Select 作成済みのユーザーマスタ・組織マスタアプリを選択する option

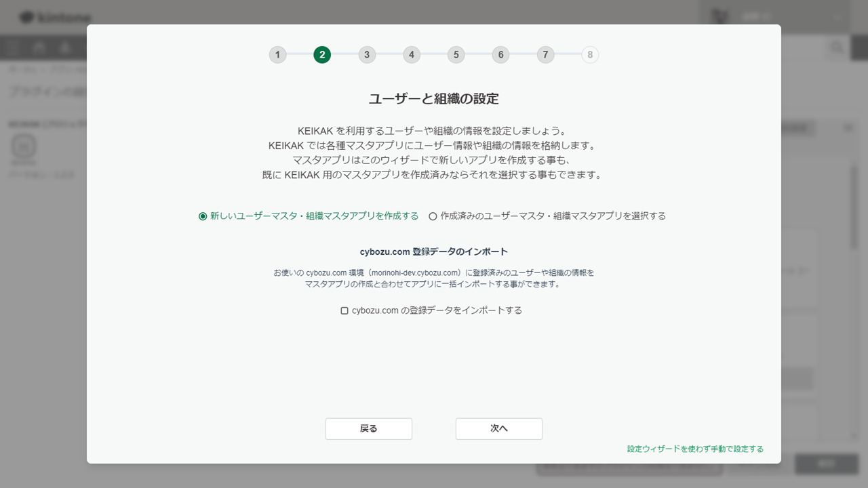[x=547, y=216]
